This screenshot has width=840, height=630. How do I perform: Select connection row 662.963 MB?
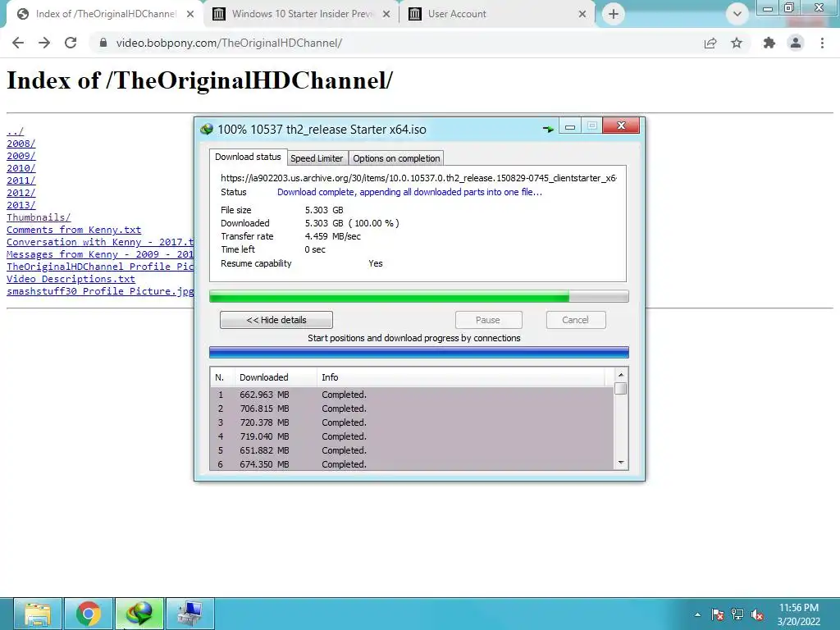click(412, 395)
